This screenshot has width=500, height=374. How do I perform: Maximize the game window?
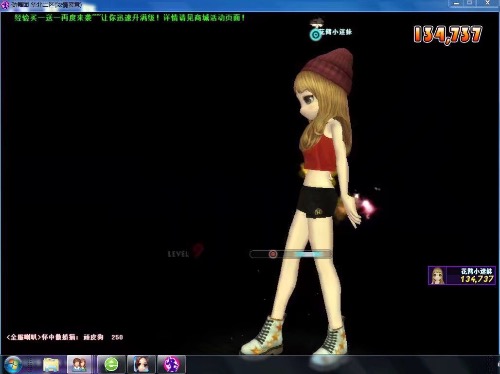click(469, 3)
